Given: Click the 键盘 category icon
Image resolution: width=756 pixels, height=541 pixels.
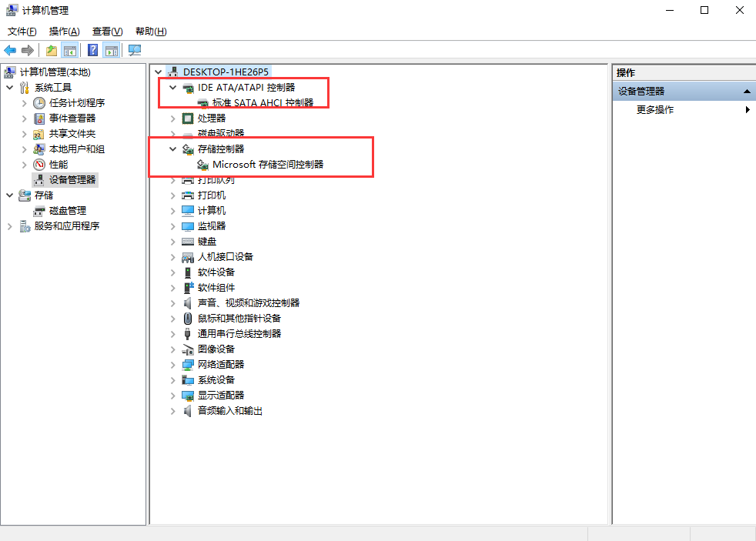Looking at the screenshot, I should [188, 242].
